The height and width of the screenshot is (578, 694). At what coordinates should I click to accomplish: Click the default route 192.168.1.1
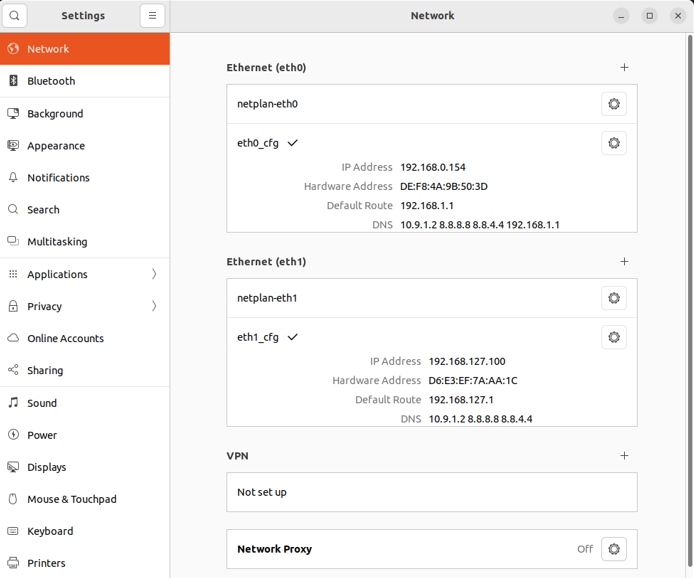click(427, 206)
